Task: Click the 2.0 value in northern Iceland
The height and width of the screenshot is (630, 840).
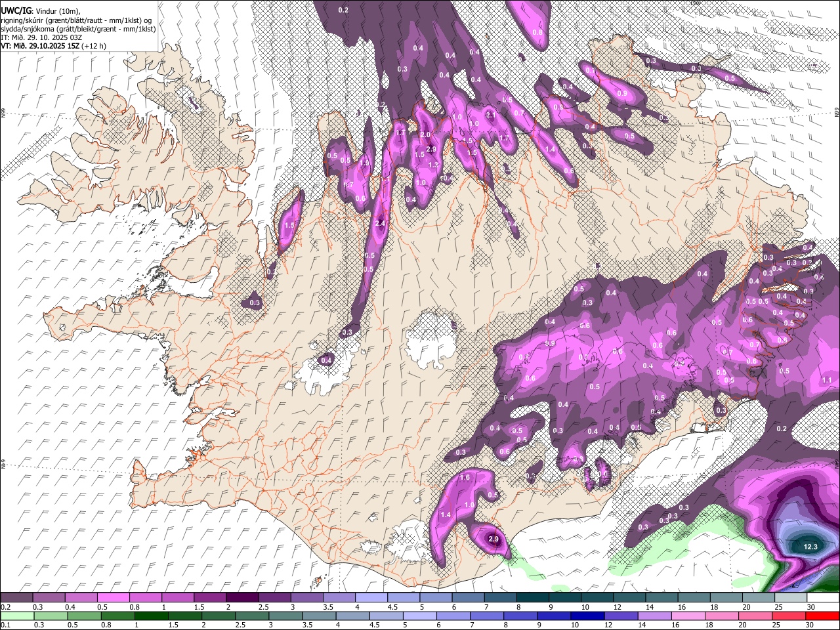Action: coord(425,135)
